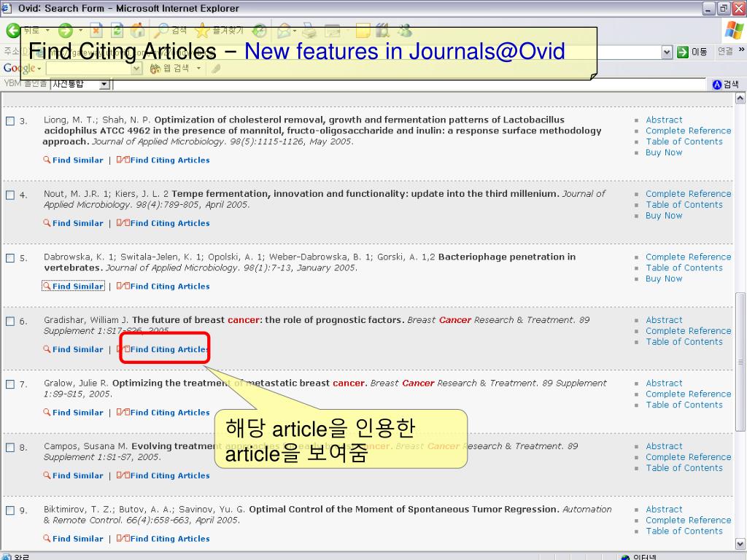Click the 연결 links toolbar label
This screenshot has height=560, width=747.
pos(725,52)
